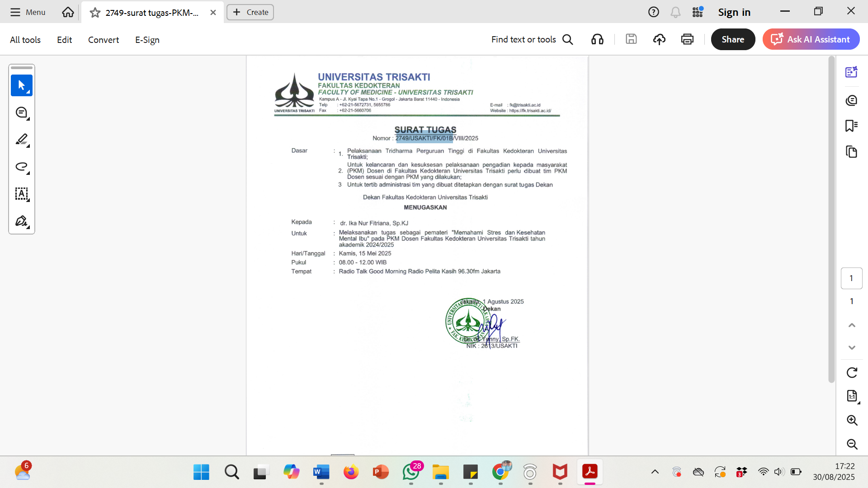Select the Highlight pen tool
The image size is (868, 488).
tap(21, 139)
